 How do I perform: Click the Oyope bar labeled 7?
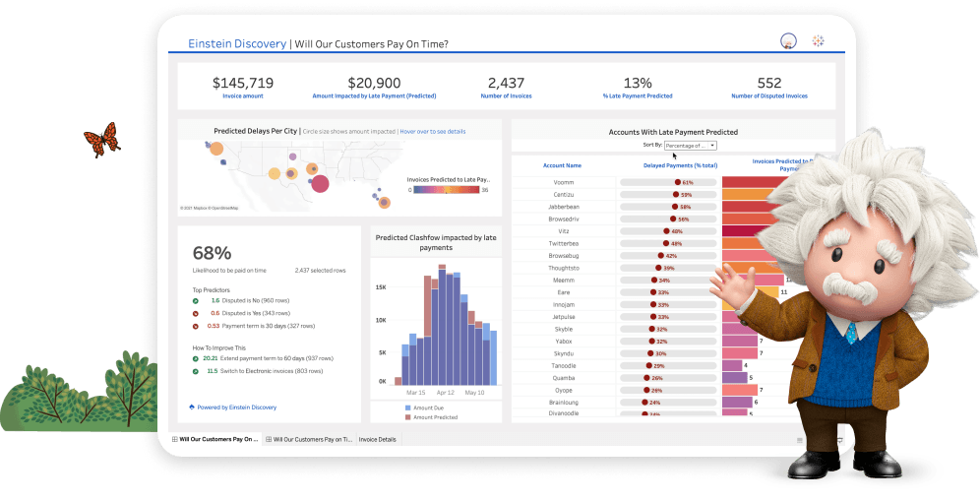pyautogui.click(x=740, y=390)
